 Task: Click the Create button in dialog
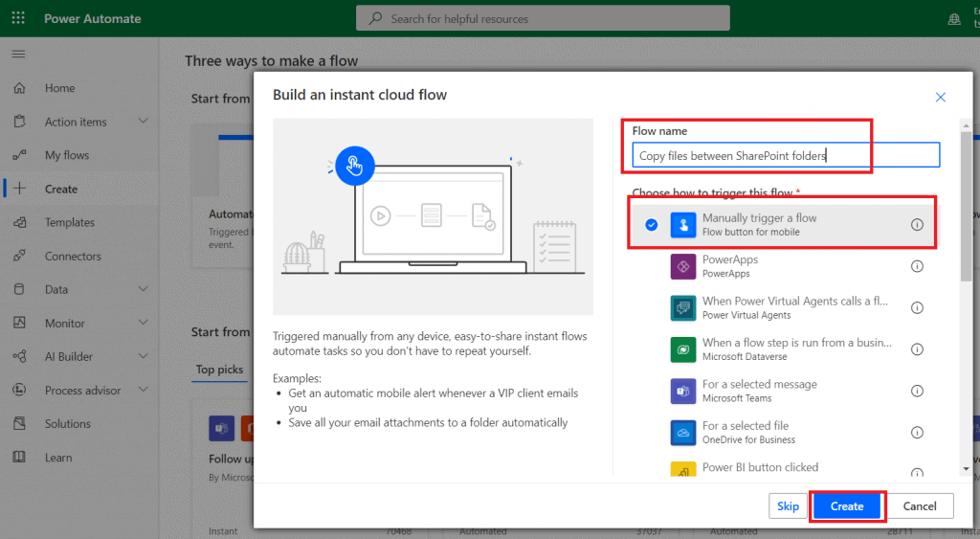(x=847, y=505)
